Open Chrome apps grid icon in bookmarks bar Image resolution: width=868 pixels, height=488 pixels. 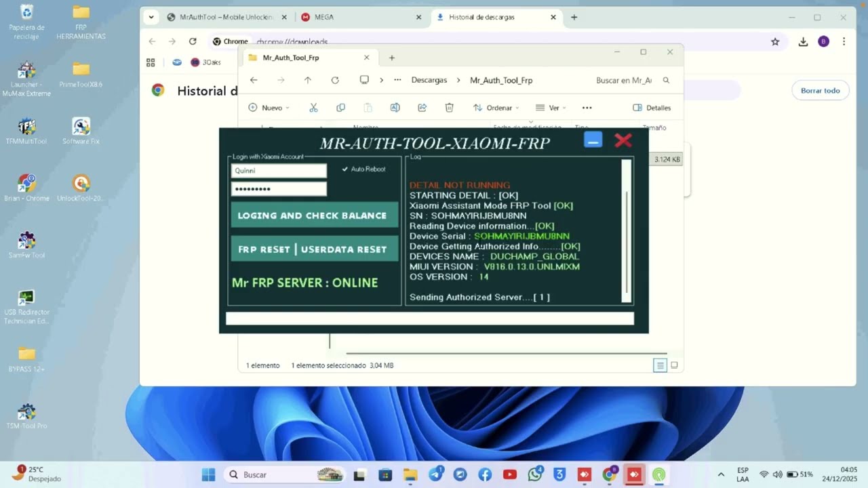151,62
